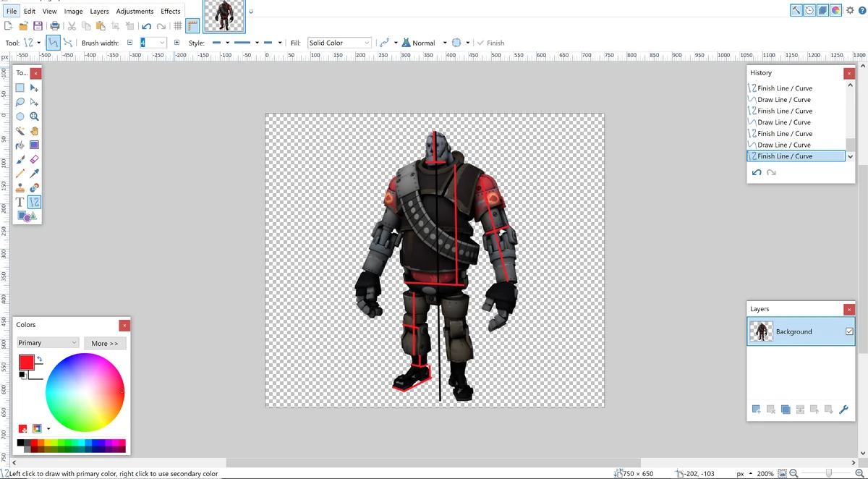The image size is (868, 479).
Task: Add a new layer in the Layers panel
Action: coord(756,409)
